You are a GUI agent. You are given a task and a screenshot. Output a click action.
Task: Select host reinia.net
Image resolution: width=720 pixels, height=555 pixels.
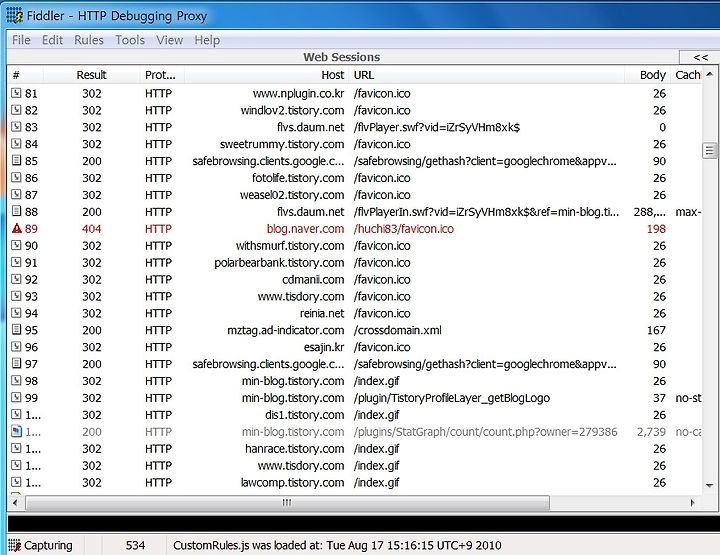pyautogui.click(x=322, y=313)
